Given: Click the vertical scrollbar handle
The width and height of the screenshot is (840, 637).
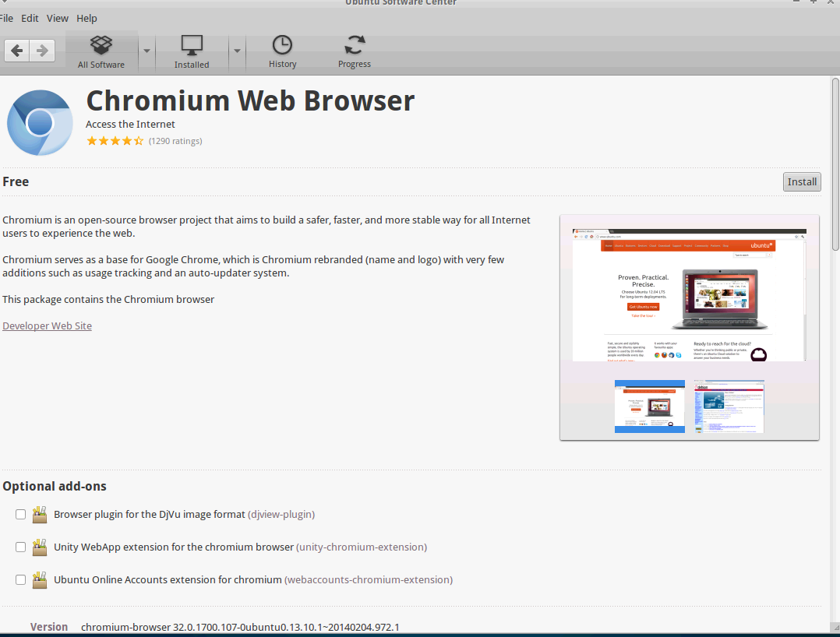Looking at the screenshot, I should click(x=835, y=164).
